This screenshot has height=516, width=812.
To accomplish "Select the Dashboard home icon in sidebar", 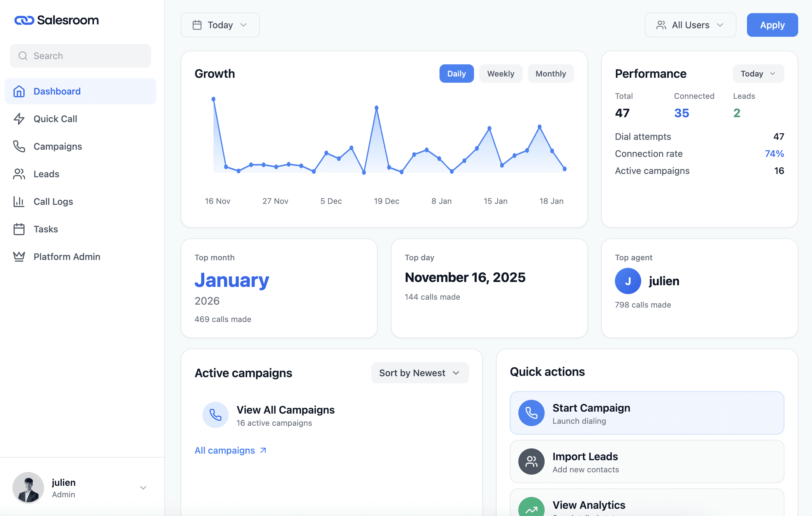I will coord(19,91).
